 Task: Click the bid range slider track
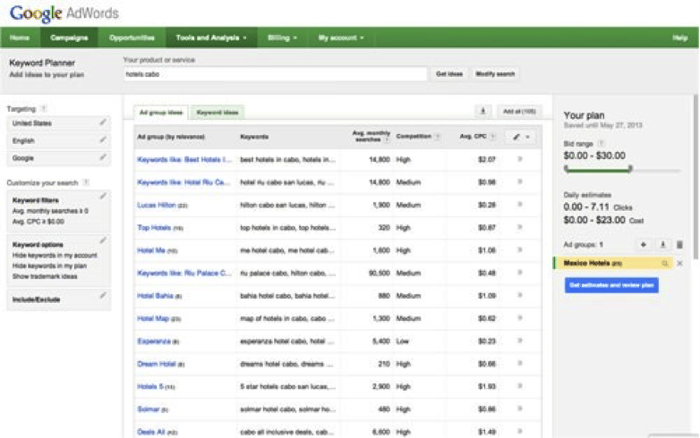(x=622, y=170)
